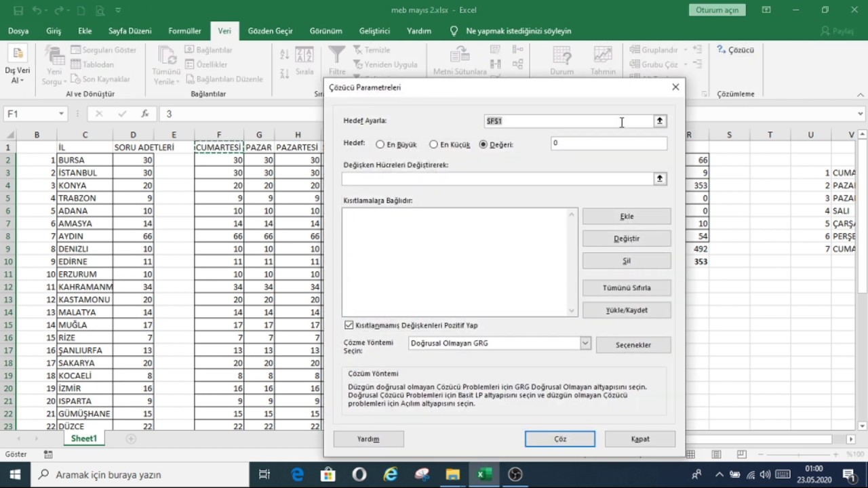Select the Sheet1 worksheet tab
The image size is (868, 488).
click(x=84, y=439)
